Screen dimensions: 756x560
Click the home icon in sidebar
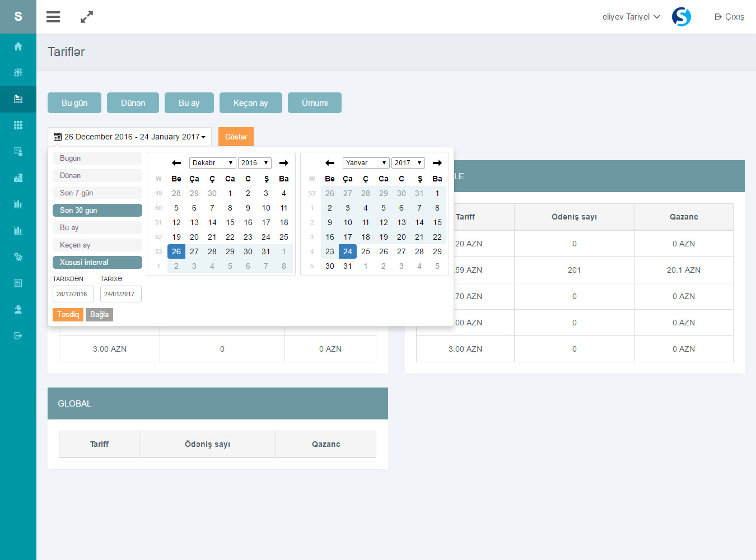tap(18, 46)
